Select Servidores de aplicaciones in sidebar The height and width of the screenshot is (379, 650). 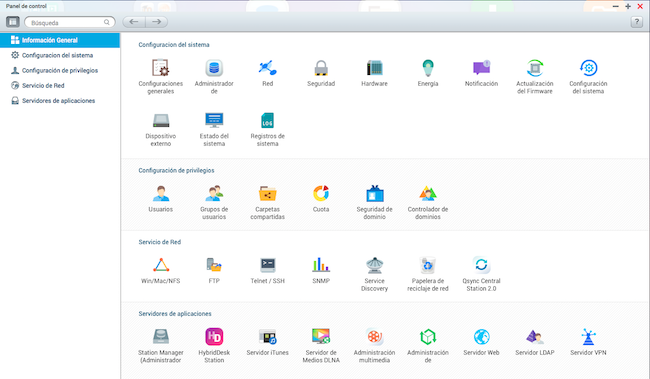(x=60, y=101)
